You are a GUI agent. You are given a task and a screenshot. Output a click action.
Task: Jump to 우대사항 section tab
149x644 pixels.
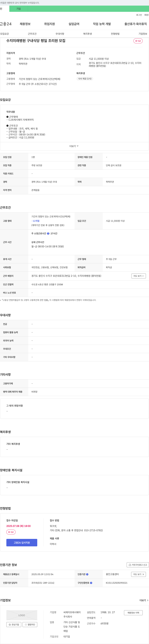[60, 34]
